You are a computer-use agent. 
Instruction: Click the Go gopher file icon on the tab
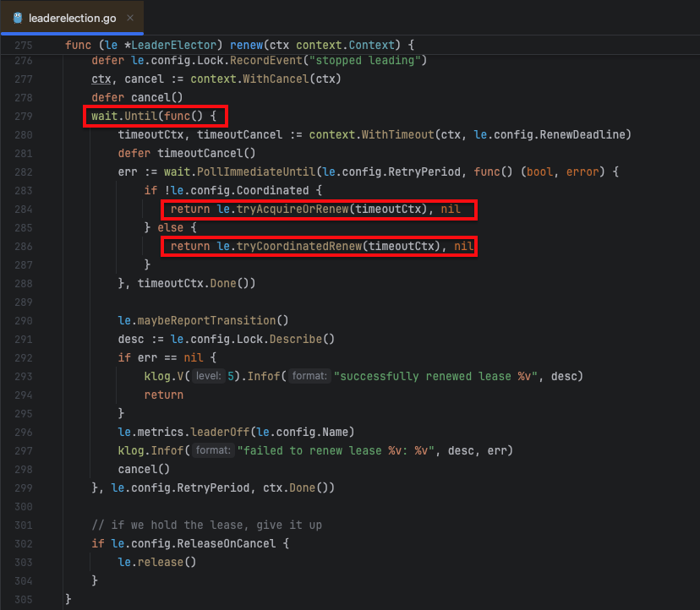click(x=18, y=18)
